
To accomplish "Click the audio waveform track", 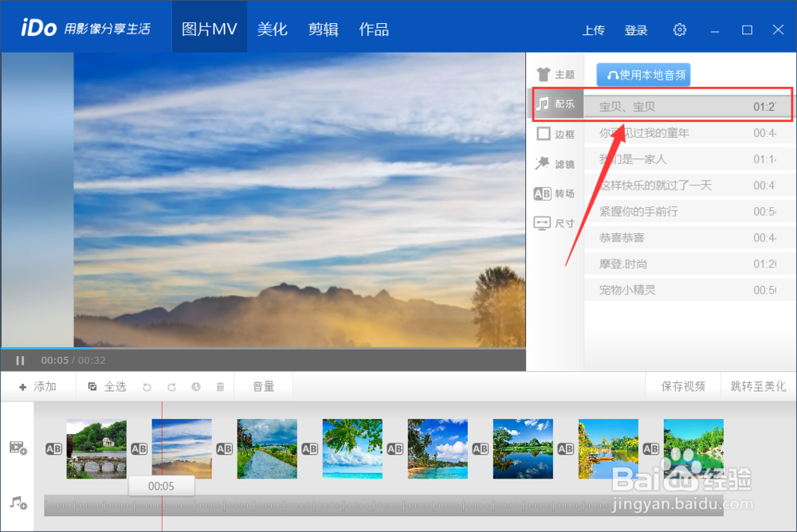I will pos(384,506).
